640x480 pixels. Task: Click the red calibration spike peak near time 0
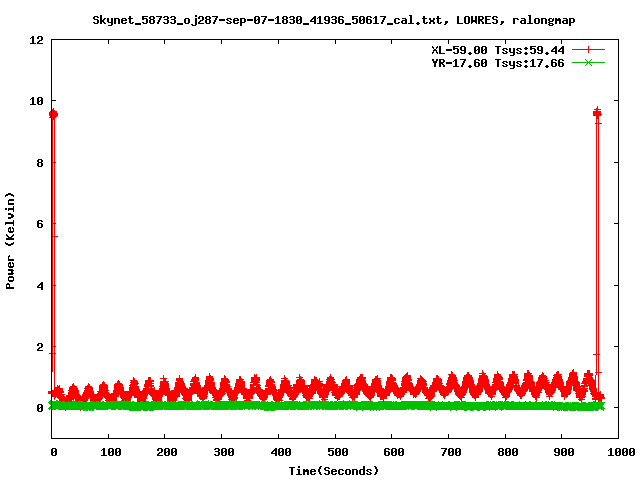(53, 114)
